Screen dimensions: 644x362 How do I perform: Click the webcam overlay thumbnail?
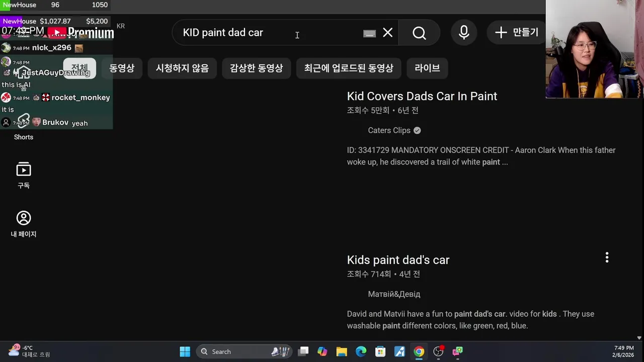click(595, 49)
